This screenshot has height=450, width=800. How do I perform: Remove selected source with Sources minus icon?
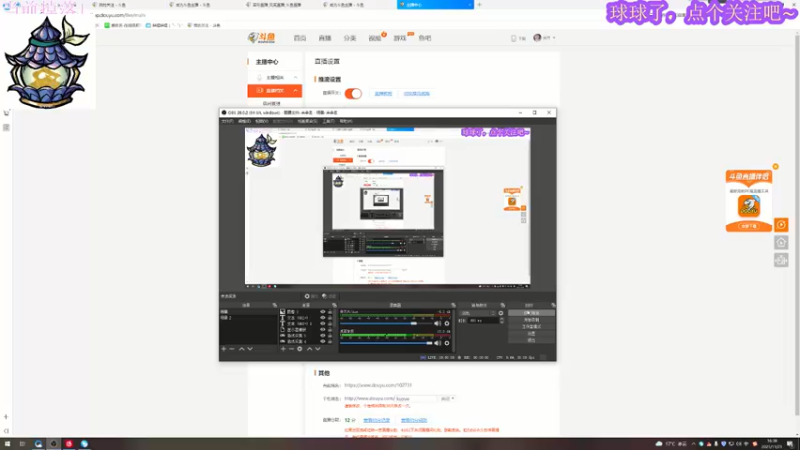[291, 349]
